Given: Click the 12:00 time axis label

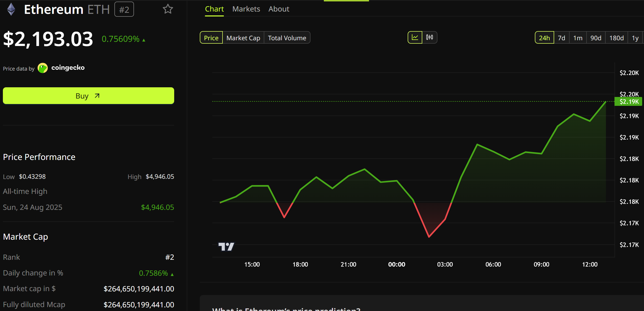Looking at the screenshot, I should pyautogui.click(x=590, y=264).
